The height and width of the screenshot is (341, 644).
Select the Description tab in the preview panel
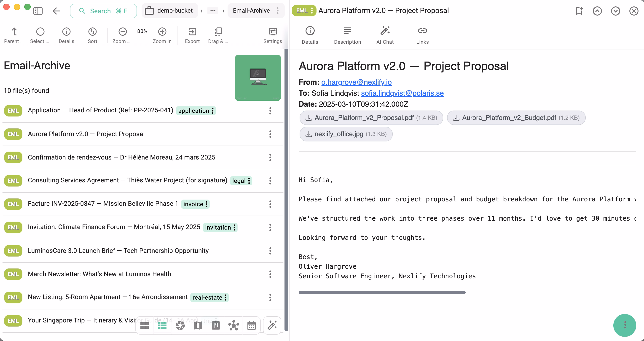(x=347, y=35)
